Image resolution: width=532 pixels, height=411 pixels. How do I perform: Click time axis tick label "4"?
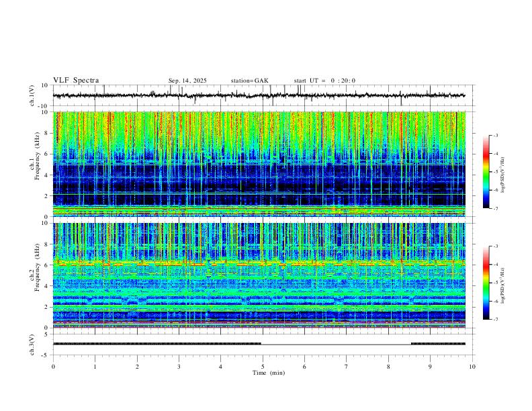pos(220,367)
